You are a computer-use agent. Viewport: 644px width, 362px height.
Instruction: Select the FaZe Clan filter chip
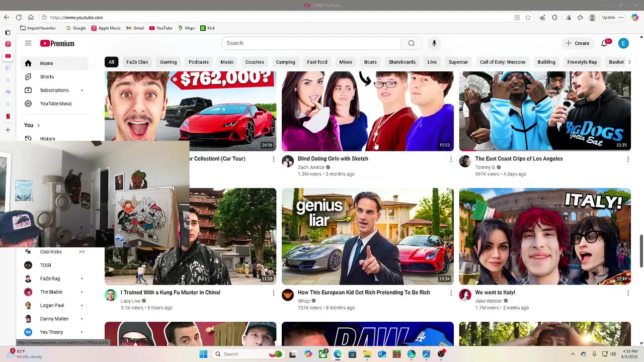tap(137, 62)
